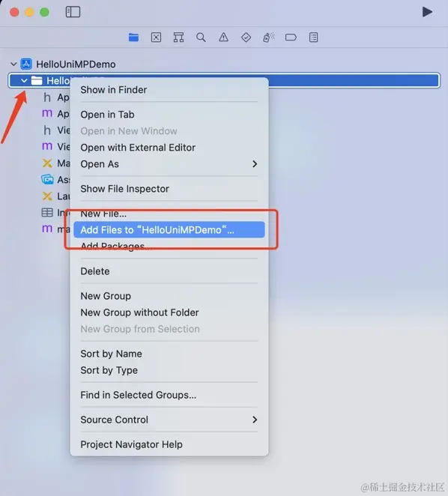Select the 'As' assets catalog row
This screenshot has width=448, height=496.
coord(55,179)
